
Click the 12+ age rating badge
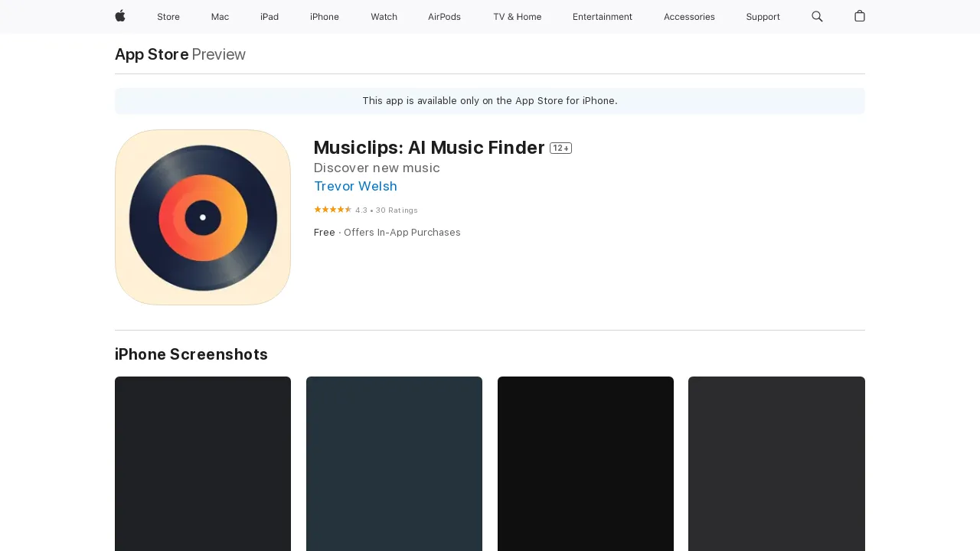[x=560, y=148]
